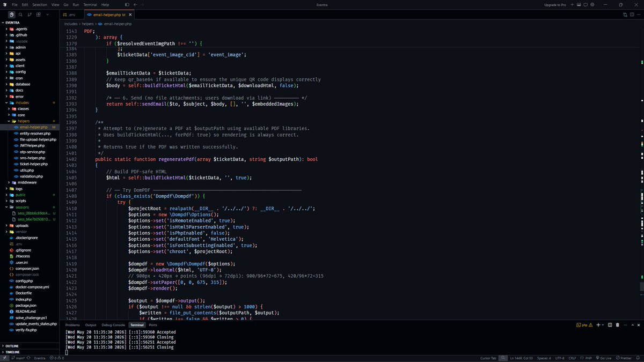Open the Help menu
644x362 pixels.
coord(105,4)
